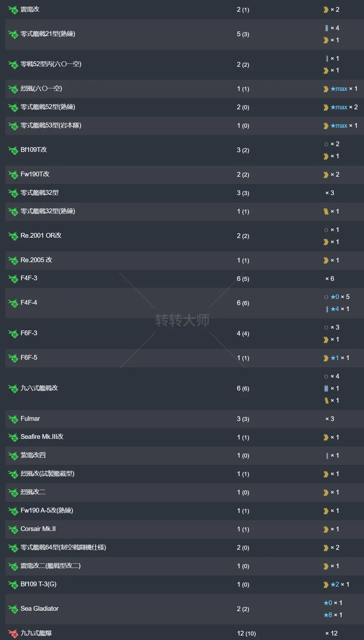Image resolution: width=364 pixels, height=640 pixels.
Task: Select the fighter icon for Bf109T改
Action: tap(13, 150)
